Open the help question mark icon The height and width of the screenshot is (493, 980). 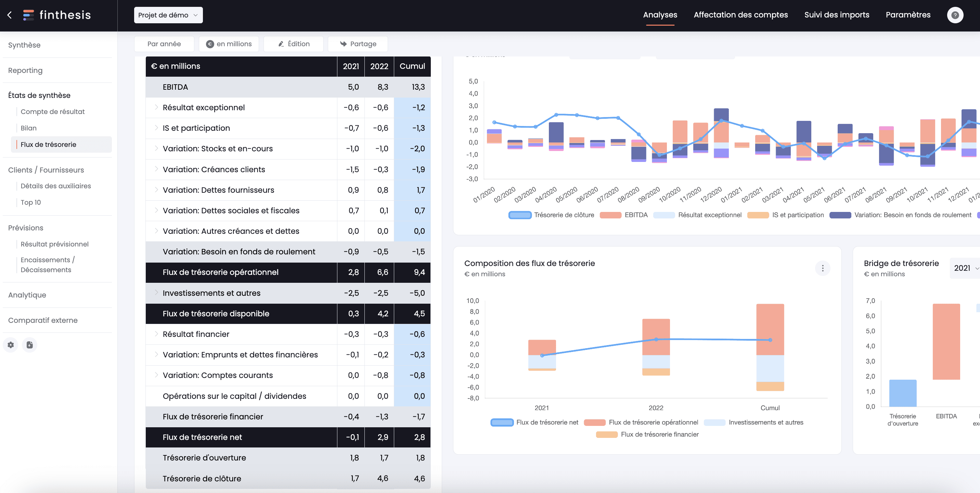[x=955, y=15]
